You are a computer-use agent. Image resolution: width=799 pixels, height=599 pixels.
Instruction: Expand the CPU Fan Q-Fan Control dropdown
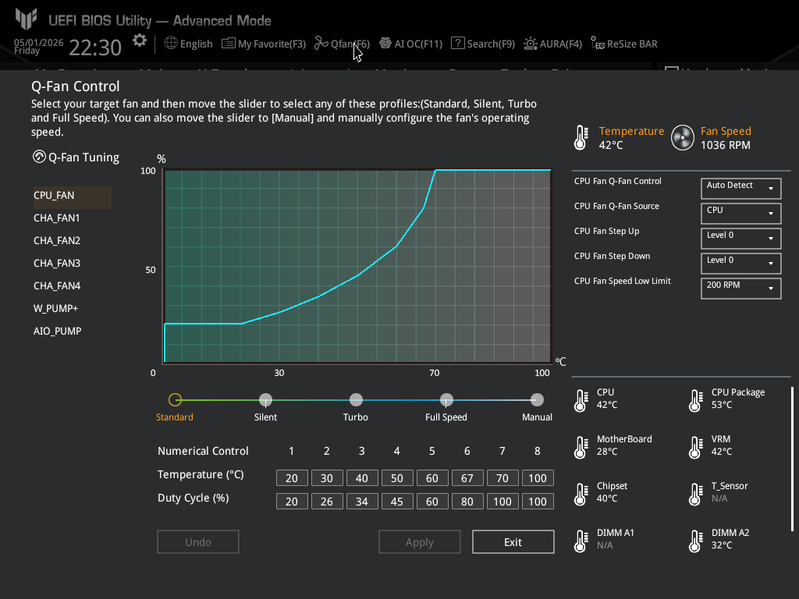tap(741, 188)
